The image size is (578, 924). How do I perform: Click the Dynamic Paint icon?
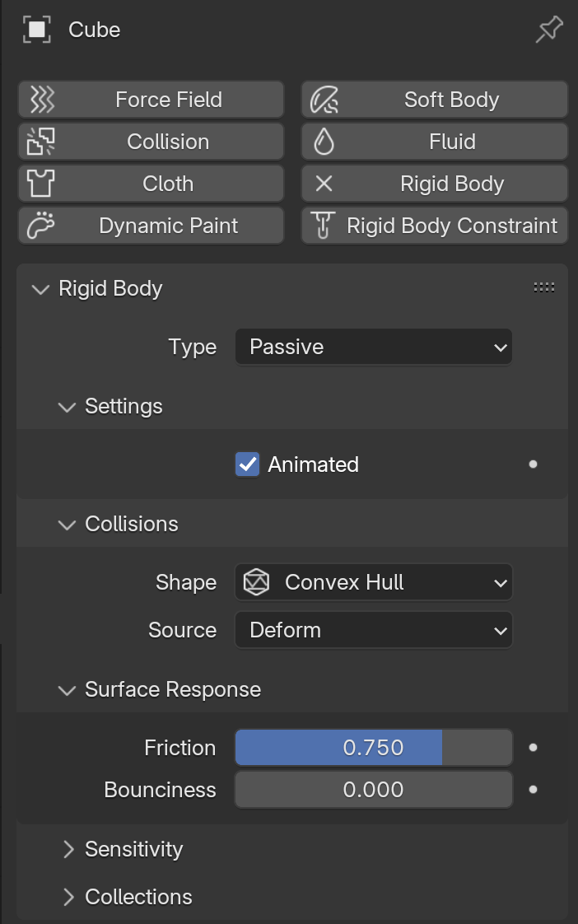click(x=41, y=226)
